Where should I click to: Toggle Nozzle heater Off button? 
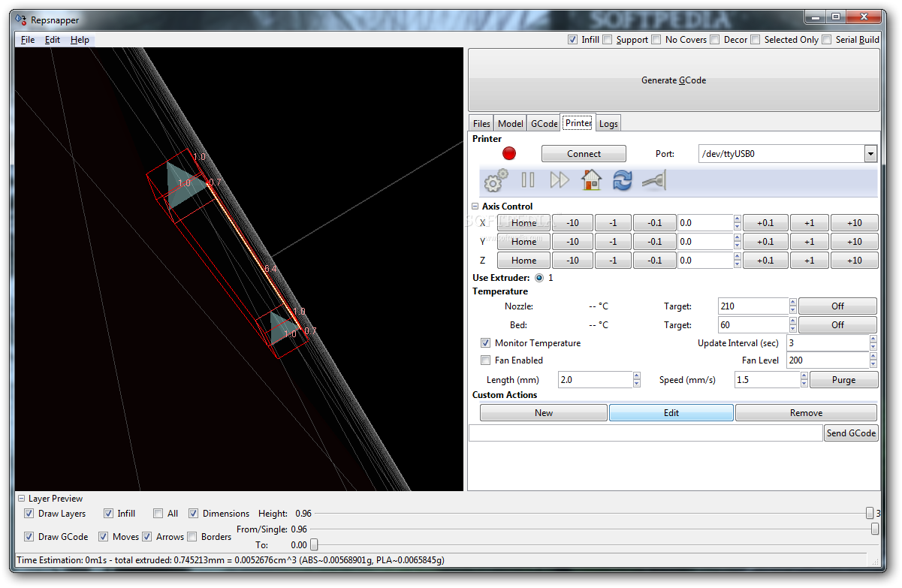pyautogui.click(x=837, y=306)
